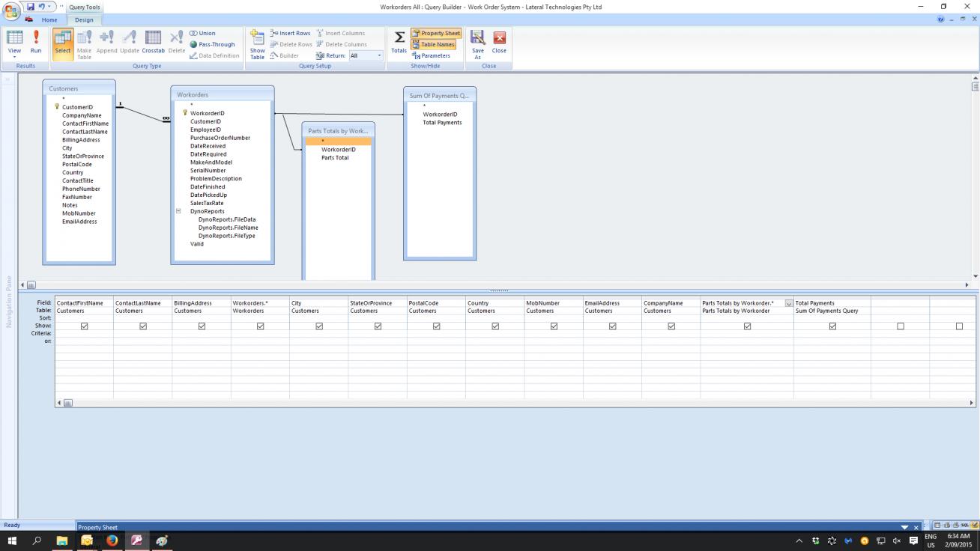The height and width of the screenshot is (551, 980).
Task: Uncheck Show for the StateOrProvince column
Action: tap(378, 326)
